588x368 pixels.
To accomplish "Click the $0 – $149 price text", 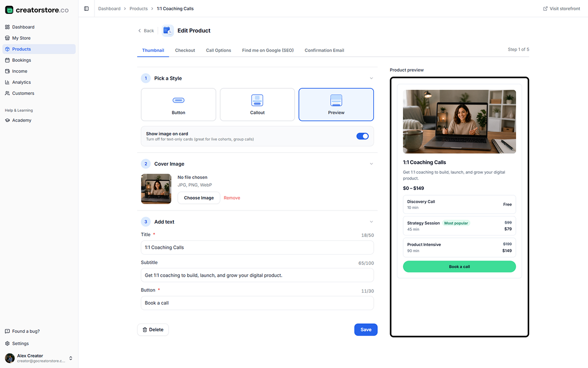I will coord(414,188).
